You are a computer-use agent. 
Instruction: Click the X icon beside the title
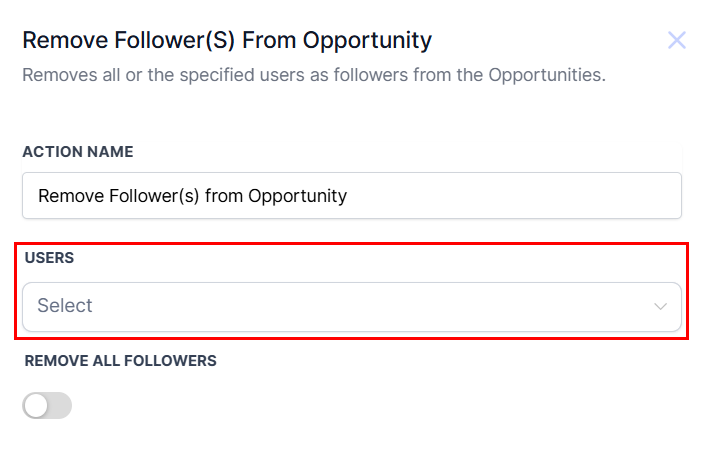tap(677, 41)
